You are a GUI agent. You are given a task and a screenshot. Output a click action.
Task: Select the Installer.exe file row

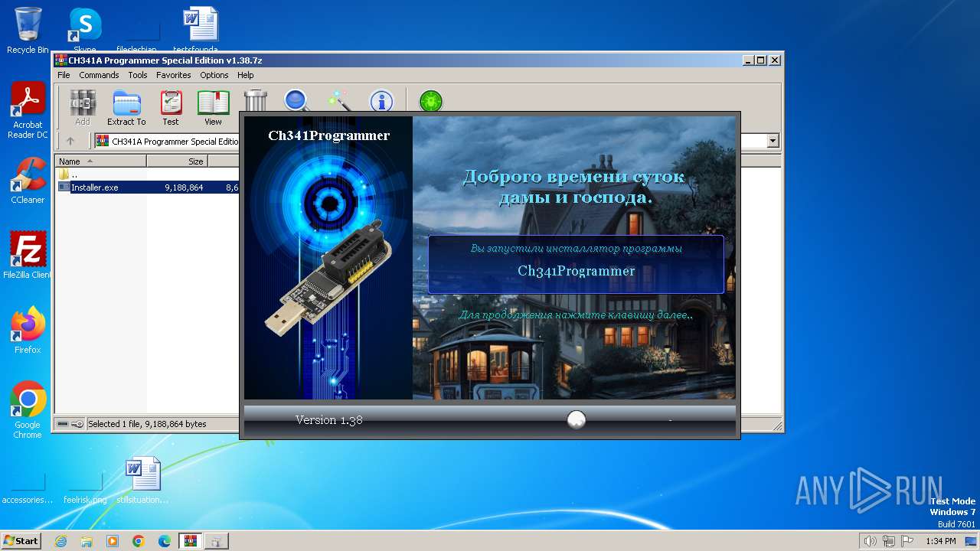pos(149,187)
